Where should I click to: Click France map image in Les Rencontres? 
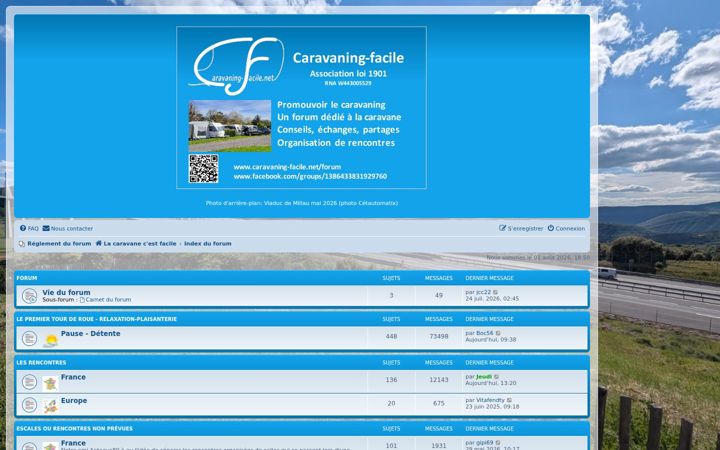(51, 383)
